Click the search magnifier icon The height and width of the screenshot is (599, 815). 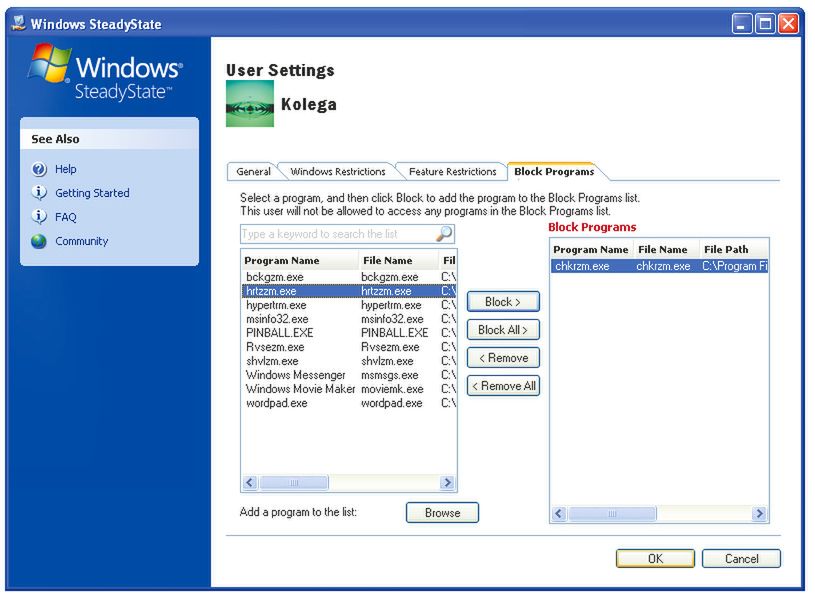[444, 233]
